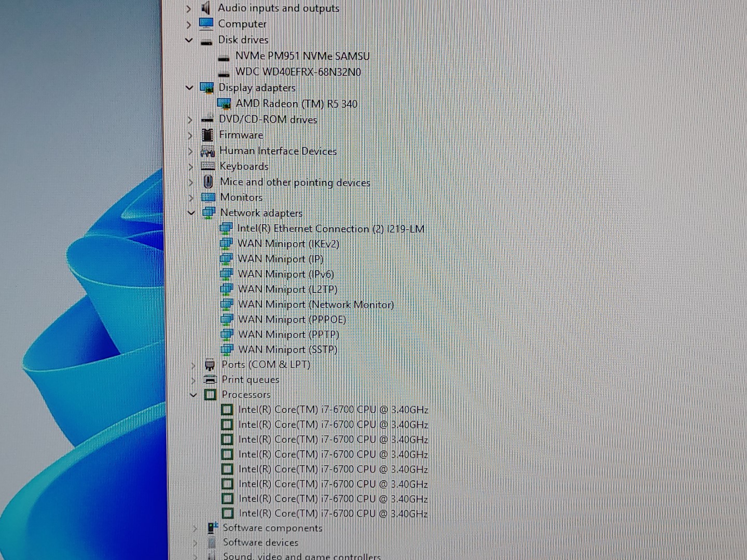Expand the Human Interface Devices category
The height and width of the screenshot is (560, 747).
point(190,151)
